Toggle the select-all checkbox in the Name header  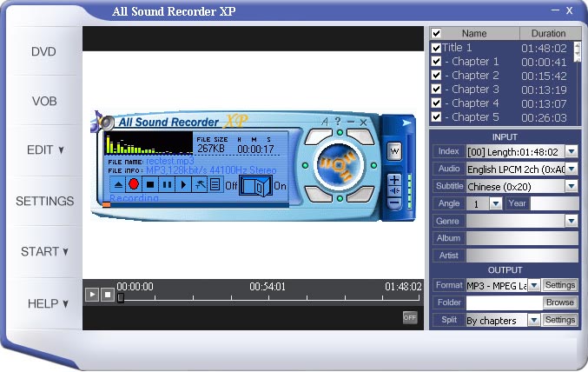tap(436, 33)
